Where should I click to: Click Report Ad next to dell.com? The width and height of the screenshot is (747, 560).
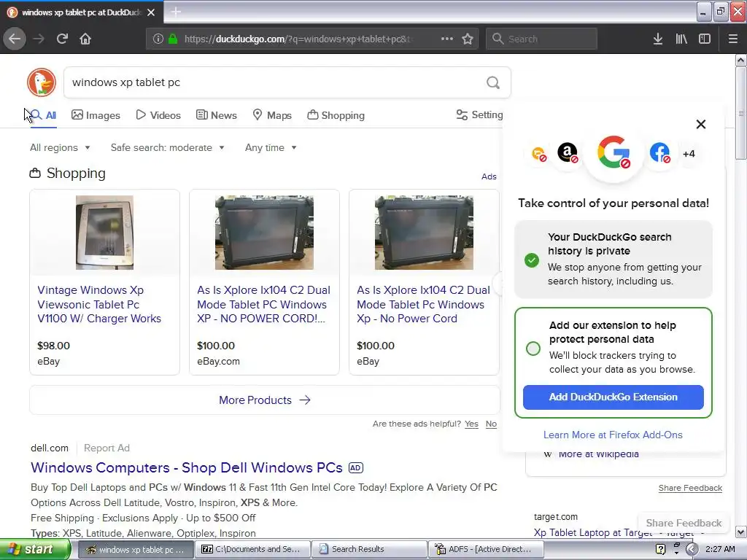click(x=107, y=448)
